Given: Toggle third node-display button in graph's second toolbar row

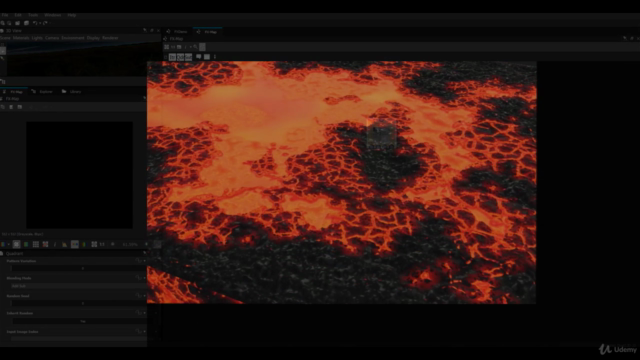Looking at the screenshot, I should pos(189,57).
